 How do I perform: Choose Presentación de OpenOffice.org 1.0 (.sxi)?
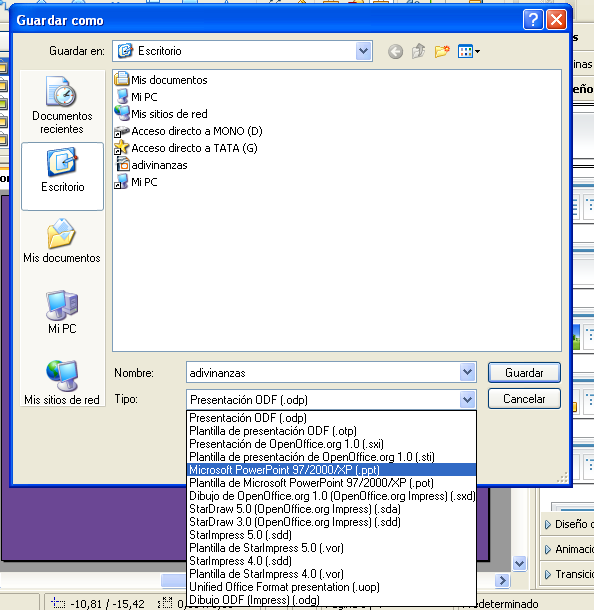pyautogui.click(x=331, y=444)
